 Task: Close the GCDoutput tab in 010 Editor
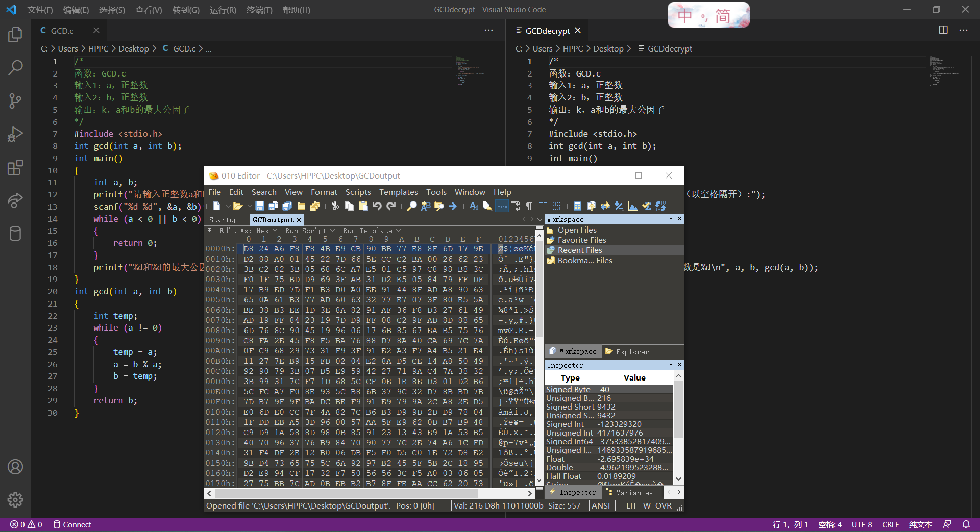299,220
